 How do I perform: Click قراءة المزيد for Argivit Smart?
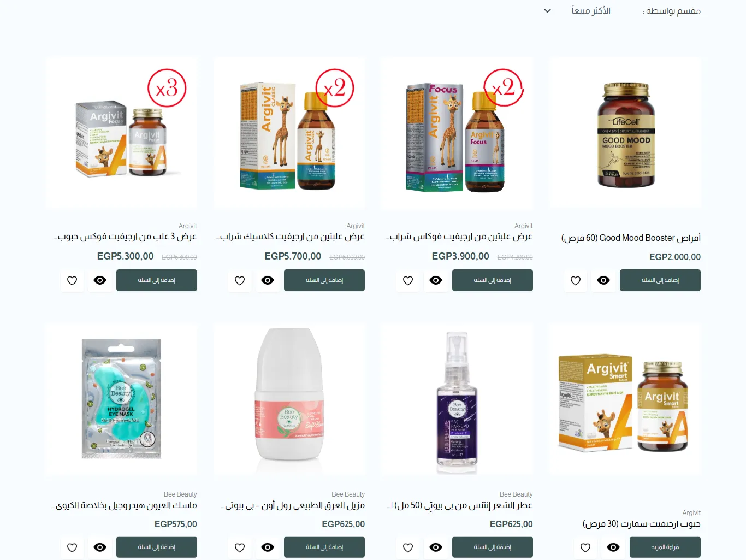665,547
